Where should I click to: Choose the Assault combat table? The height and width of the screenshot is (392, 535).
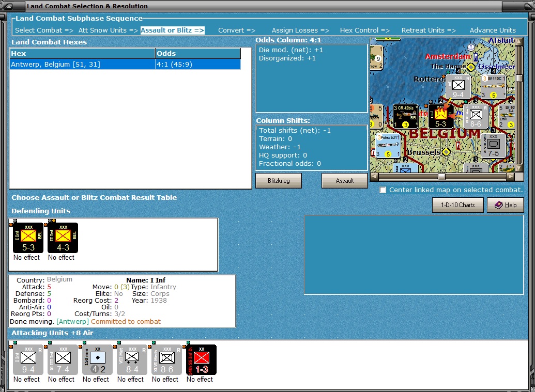[x=345, y=181]
